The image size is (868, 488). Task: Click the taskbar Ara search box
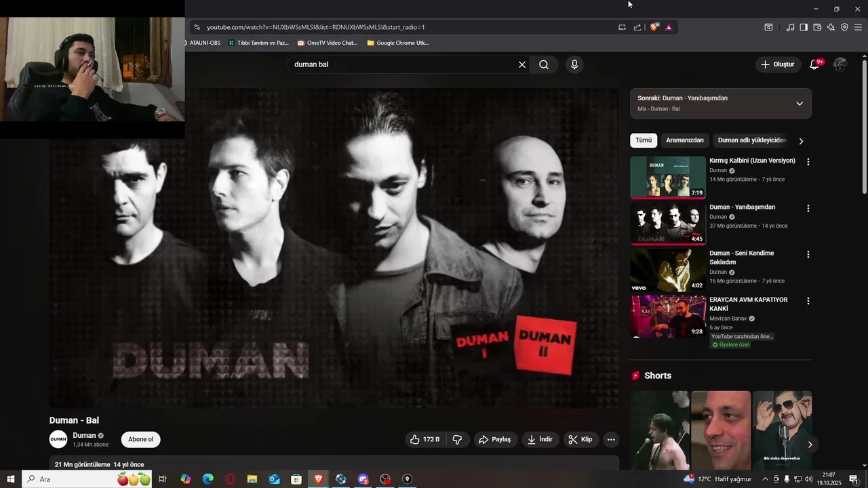(x=87, y=479)
